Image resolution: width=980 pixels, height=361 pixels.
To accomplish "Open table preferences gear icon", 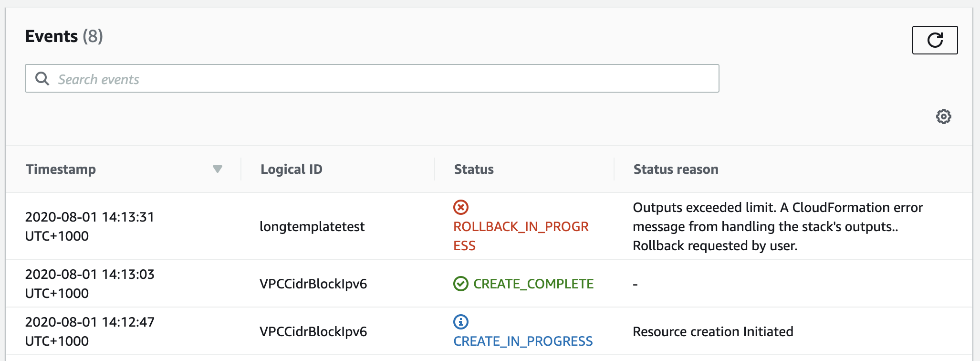I will (943, 117).
